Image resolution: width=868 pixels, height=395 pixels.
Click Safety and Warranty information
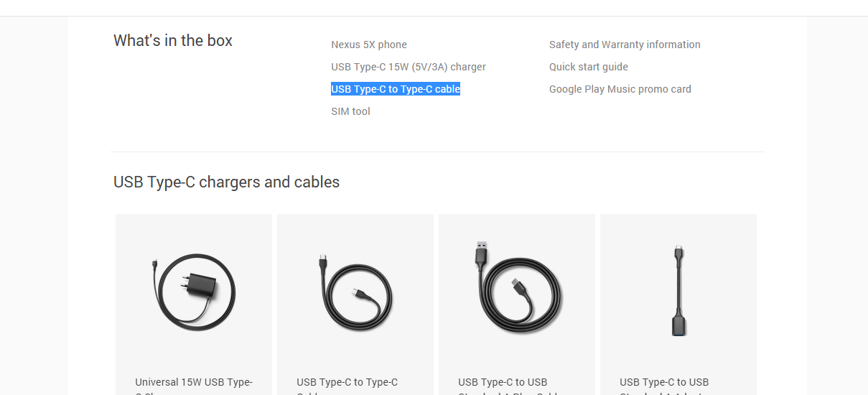point(625,45)
